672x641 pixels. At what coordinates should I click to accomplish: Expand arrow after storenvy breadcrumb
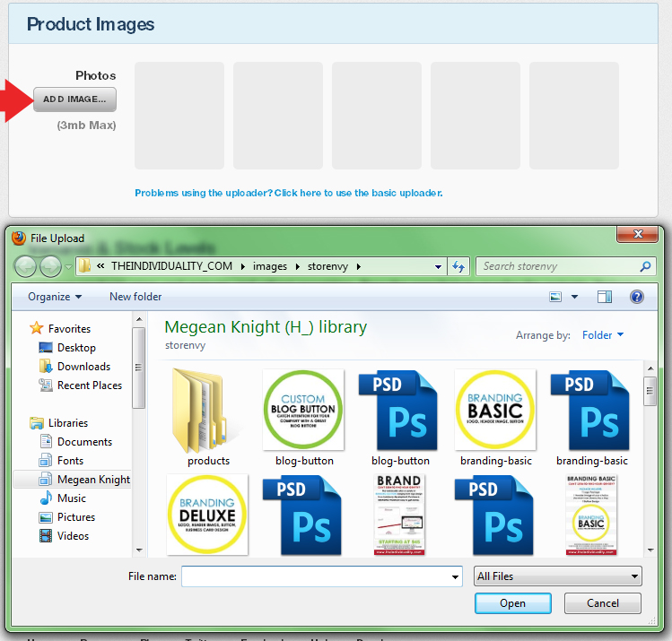click(x=359, y=266)
